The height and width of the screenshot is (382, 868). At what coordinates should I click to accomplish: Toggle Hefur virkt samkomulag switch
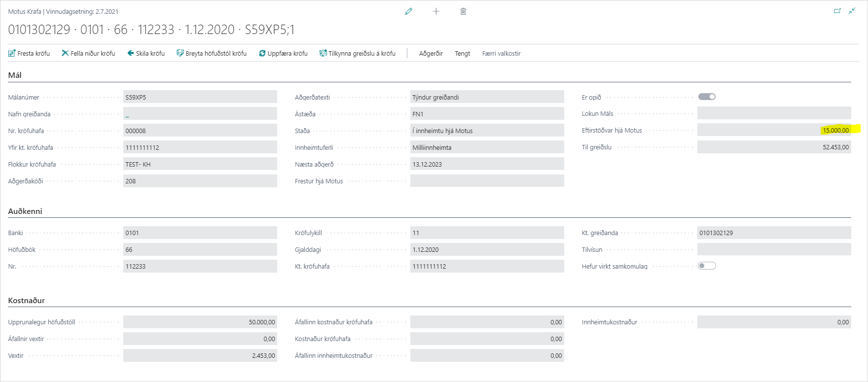click(707, 266)
